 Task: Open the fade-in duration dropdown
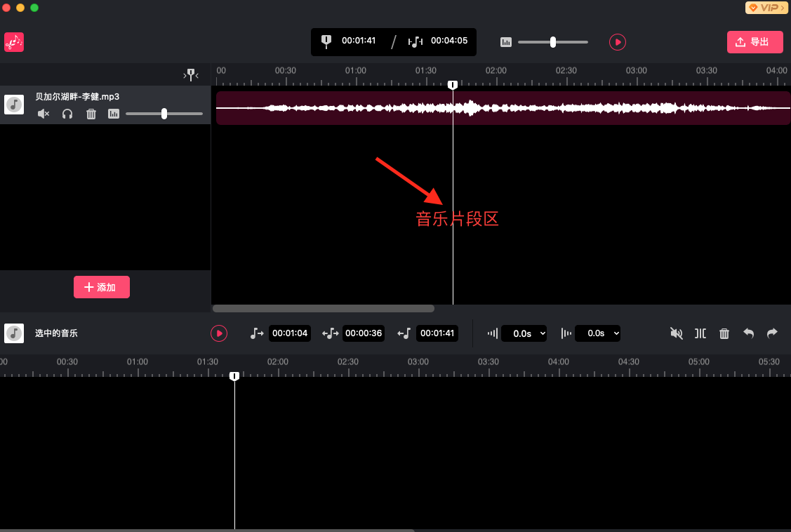524,333
